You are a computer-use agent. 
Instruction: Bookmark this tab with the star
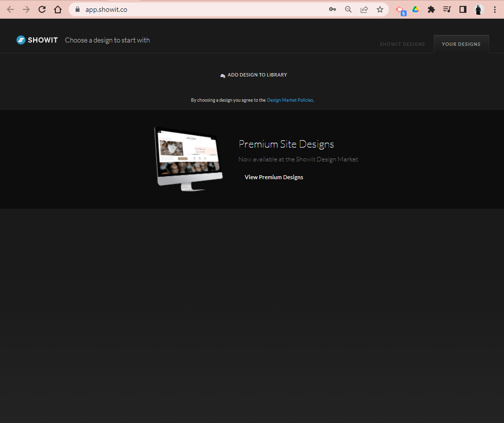(x=380, y=10)
